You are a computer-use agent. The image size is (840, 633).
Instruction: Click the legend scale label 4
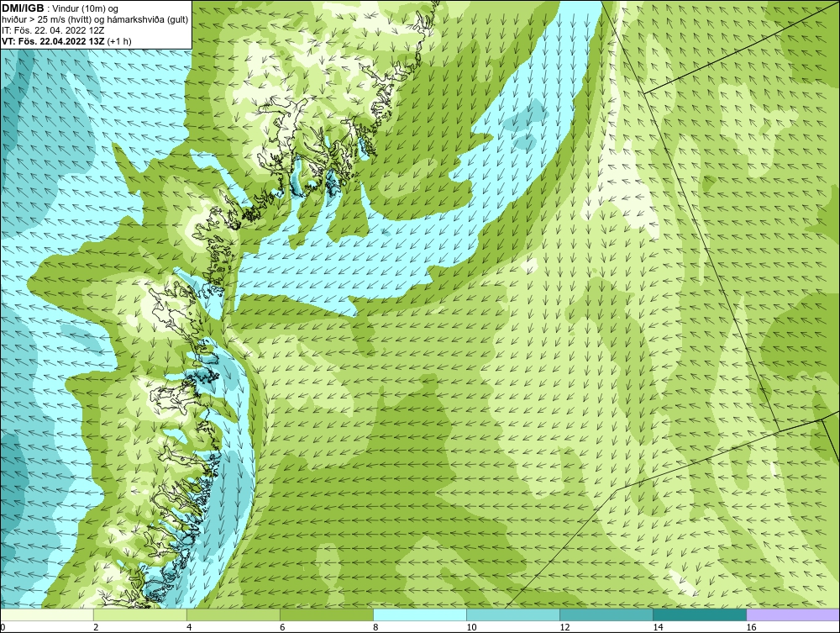click(x=189, y=628)
